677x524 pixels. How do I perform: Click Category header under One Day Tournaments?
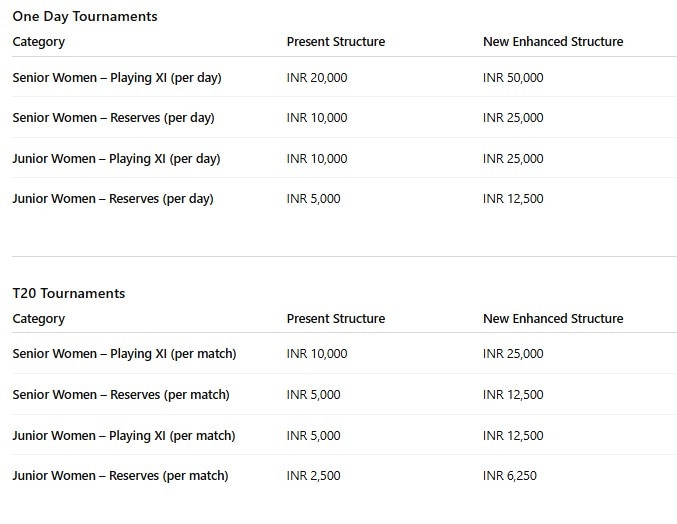tap(39, 42)
